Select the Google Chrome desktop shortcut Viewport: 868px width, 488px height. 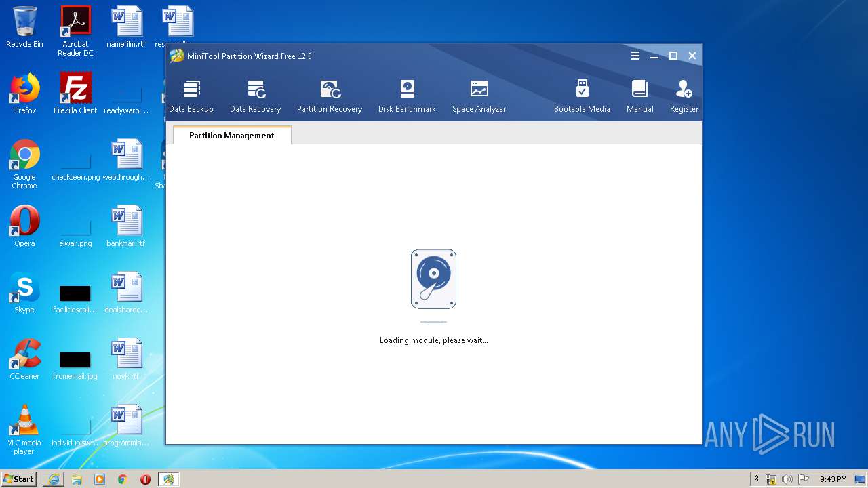click(24, 164)
